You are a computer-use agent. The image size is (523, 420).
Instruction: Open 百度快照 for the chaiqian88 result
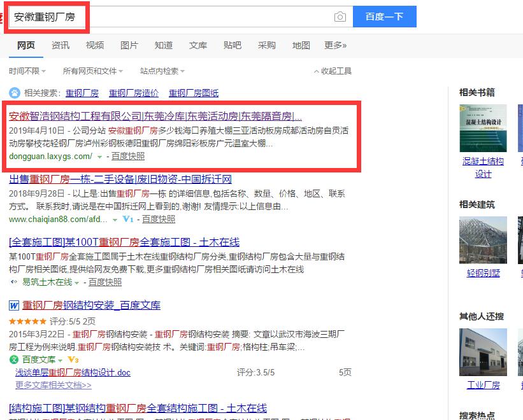(159, 219)
